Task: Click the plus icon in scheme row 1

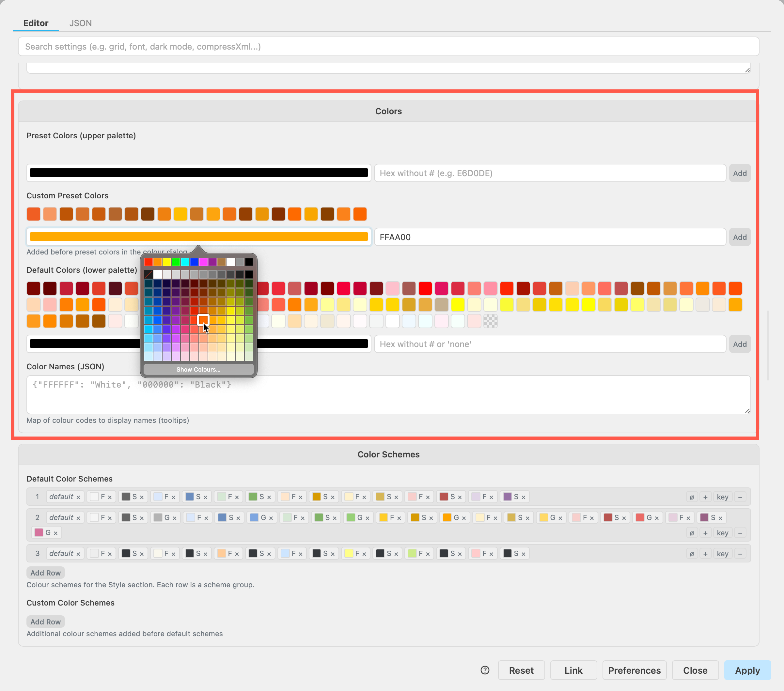Action: (x=705, y=497)
